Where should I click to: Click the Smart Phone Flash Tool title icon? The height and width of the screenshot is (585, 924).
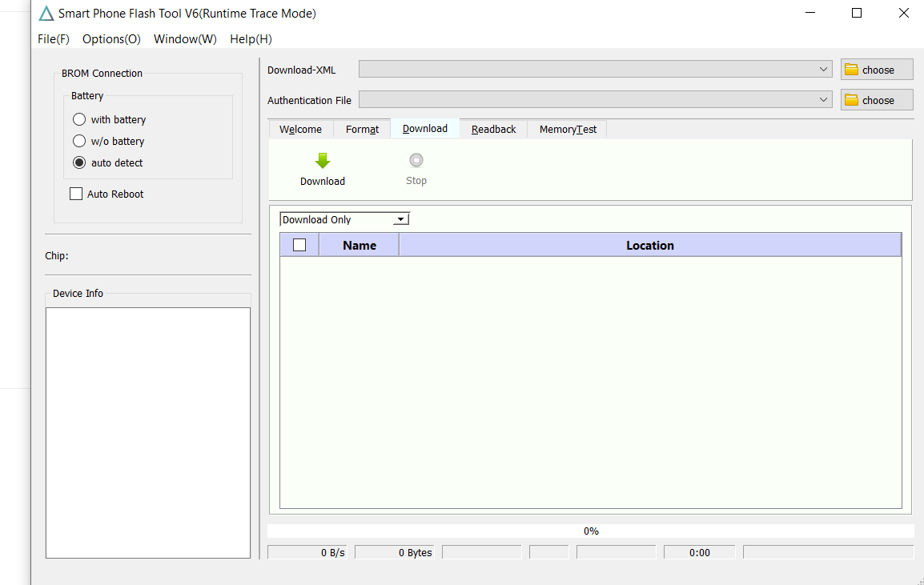46,13
